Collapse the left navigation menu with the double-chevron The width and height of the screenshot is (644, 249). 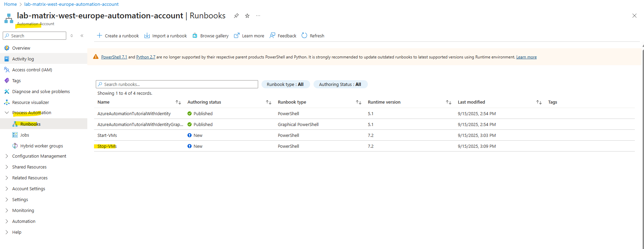[x=82, y=36]
